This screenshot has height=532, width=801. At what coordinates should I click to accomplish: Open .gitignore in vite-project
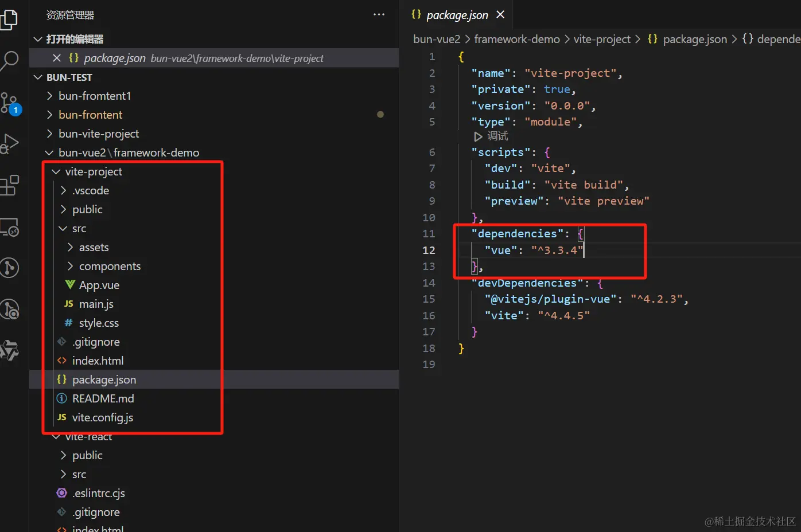click(x=96, y=342)
